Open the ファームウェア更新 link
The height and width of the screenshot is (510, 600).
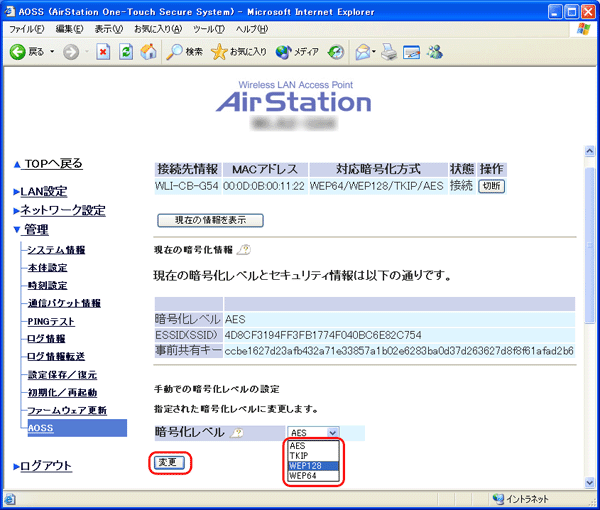pos(67,410)
